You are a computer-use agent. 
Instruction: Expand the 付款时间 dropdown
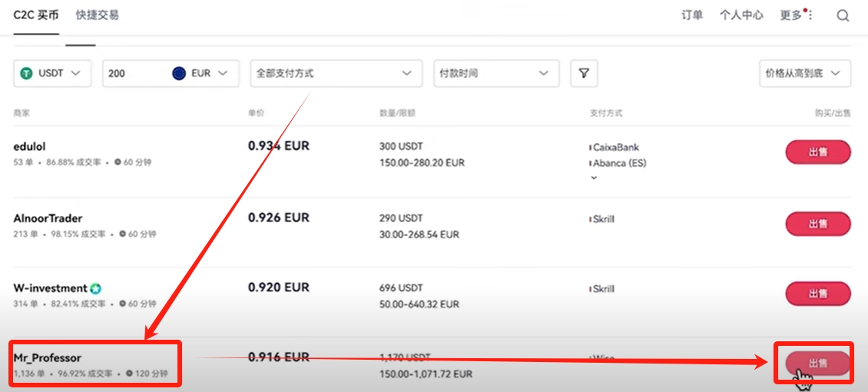click(x=496, y=73)
